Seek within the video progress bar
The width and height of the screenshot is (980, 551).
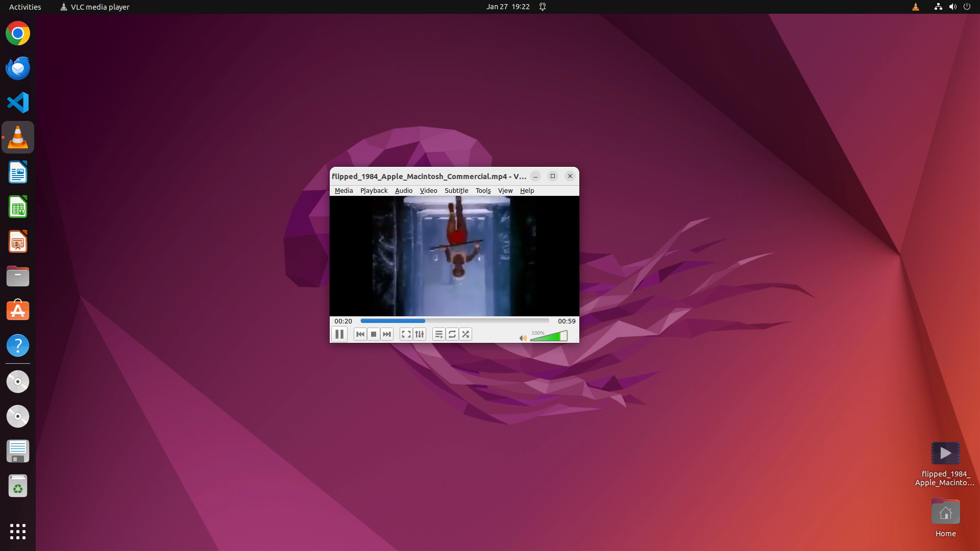tap(455, 321)
